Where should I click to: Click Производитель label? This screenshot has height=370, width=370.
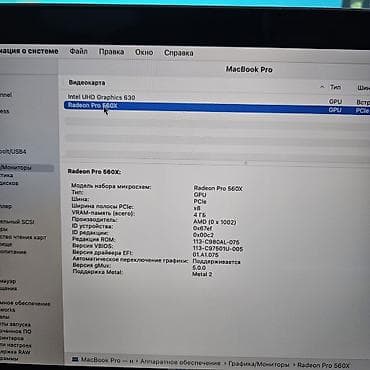(94, 220)
